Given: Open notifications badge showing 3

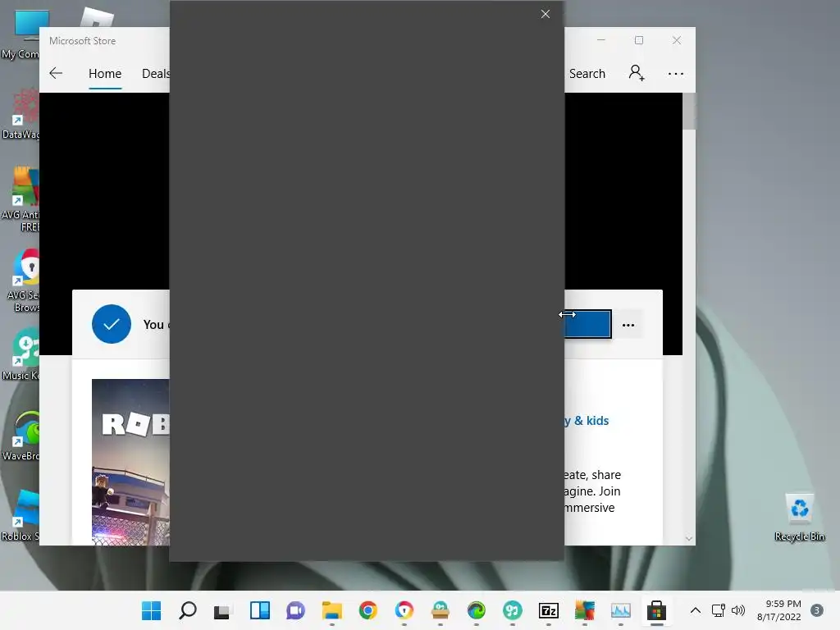Looking at the screenshot, I should point(817,610).
